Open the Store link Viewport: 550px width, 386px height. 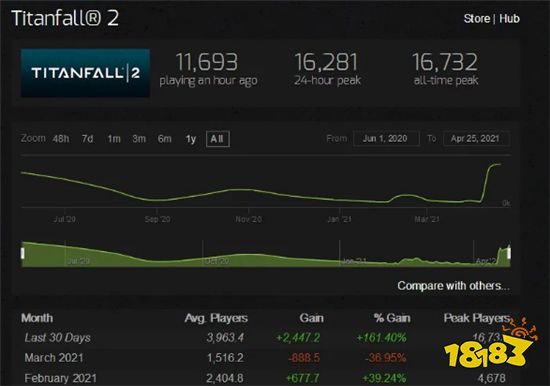[476, 19]
